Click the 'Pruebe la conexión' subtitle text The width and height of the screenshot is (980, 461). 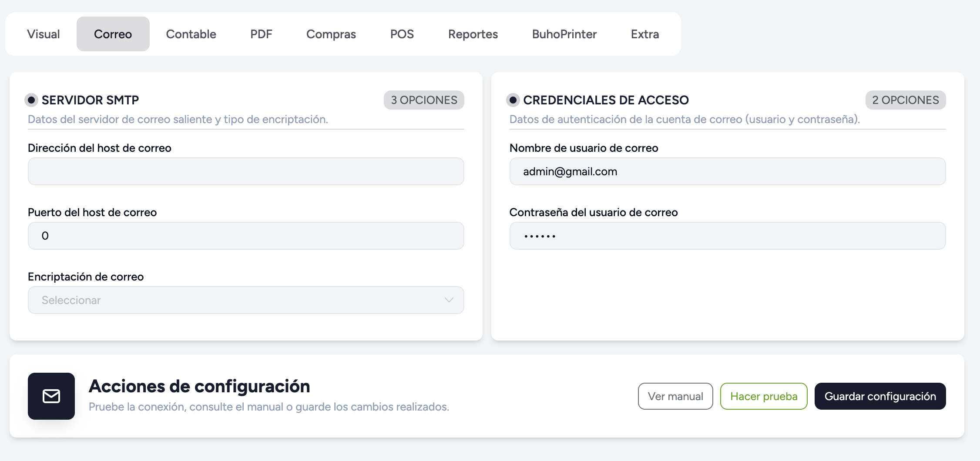269,407
